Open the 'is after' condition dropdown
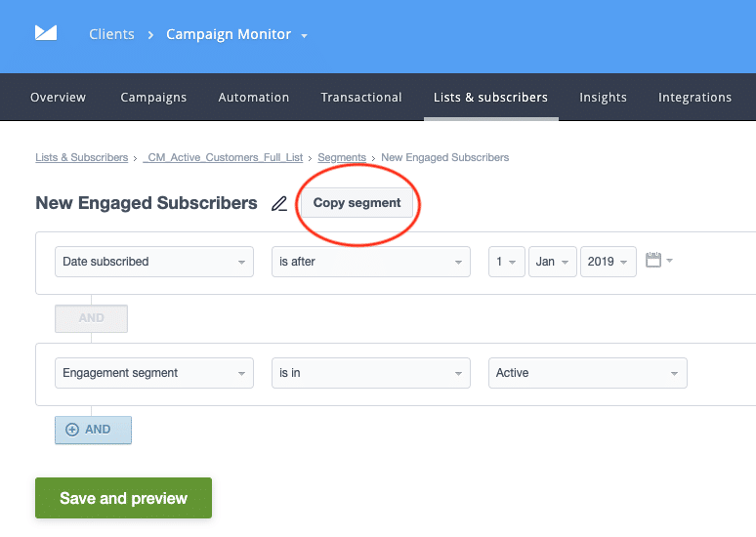The width and height of the screenshot is (756, 537). [371, 262]
